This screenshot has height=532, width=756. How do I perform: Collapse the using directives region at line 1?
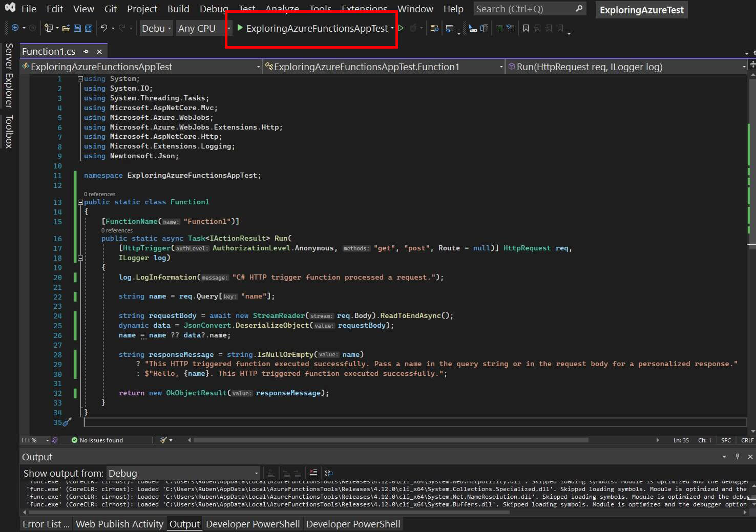(x=80, y=79)
